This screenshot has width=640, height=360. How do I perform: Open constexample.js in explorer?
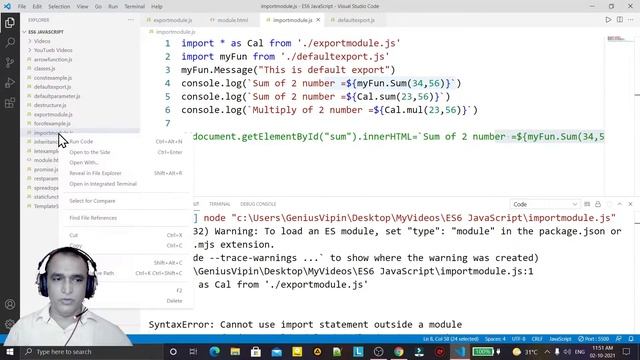pos(53,78)
